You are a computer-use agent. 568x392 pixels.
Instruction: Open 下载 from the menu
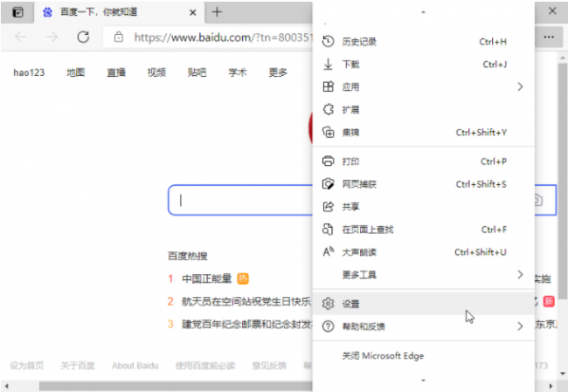point(424,65)
